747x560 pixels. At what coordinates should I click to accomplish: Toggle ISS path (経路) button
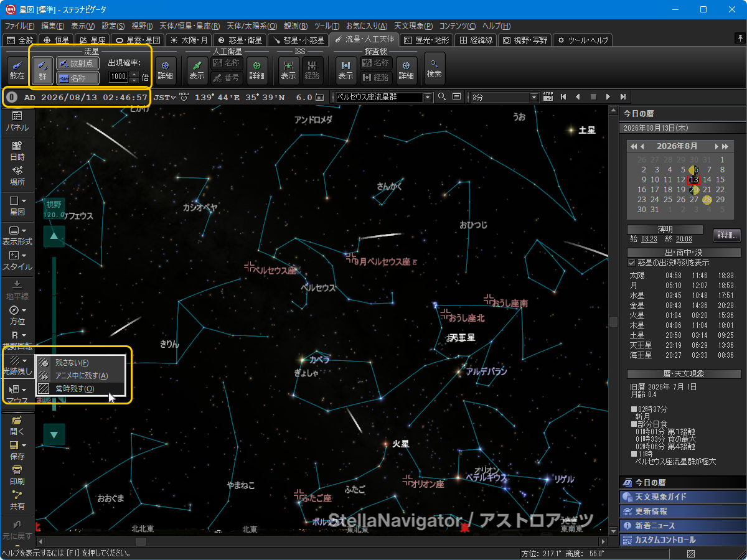tap(312, 70)
